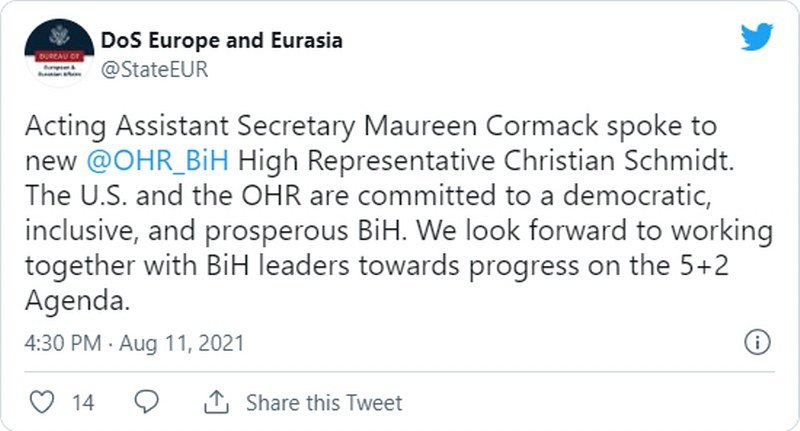
Task: Click the Twitter bird logo
Action: 757,39
